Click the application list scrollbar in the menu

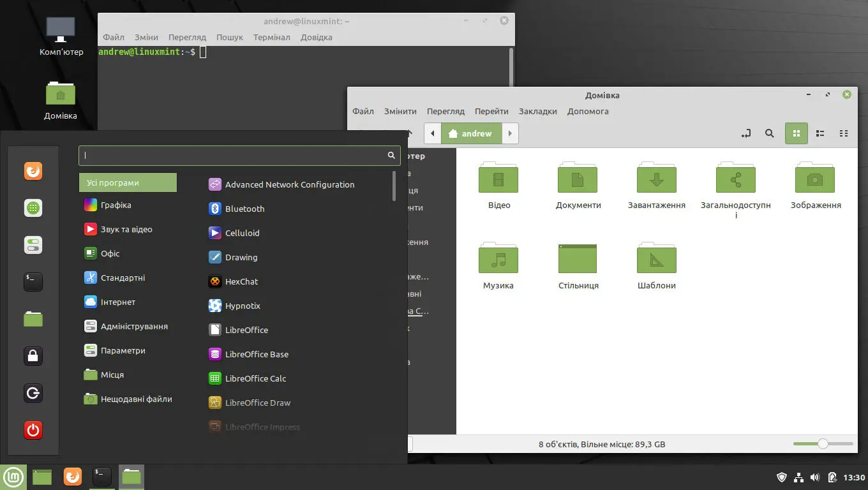tap(394, 186)
